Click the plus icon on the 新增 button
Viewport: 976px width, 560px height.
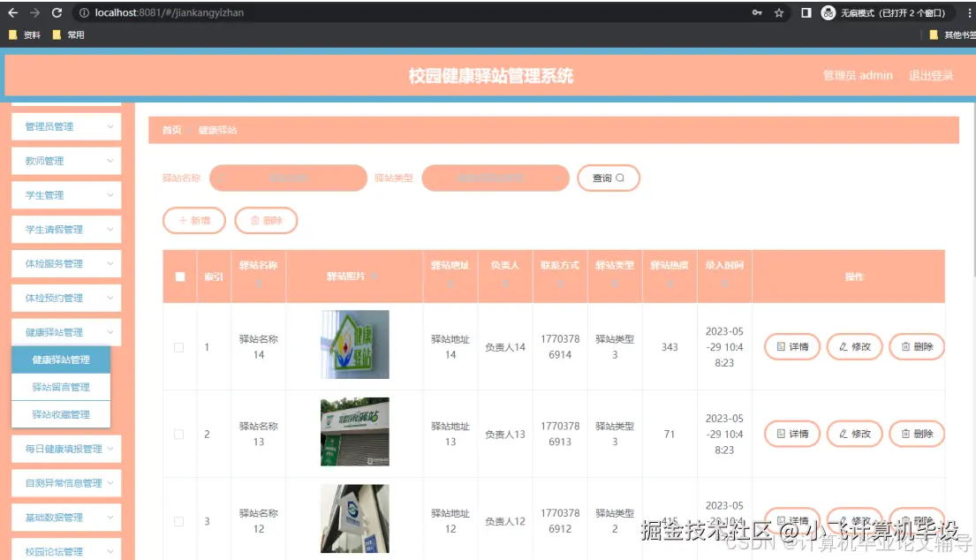[x=183, y=221]
